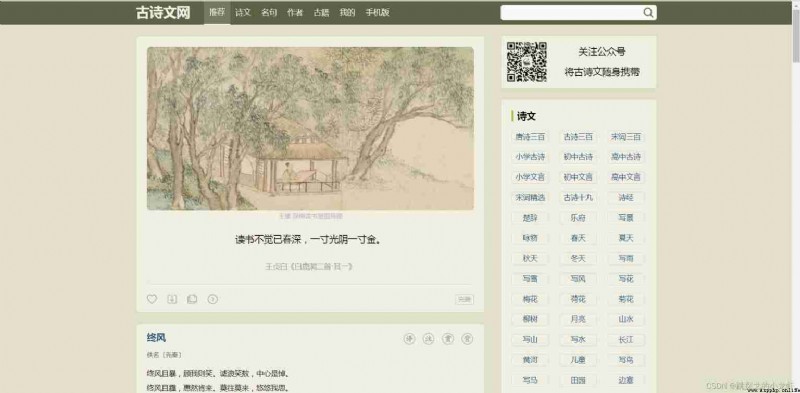Open the 古诗十九 tag
The height and width of the screenshot is (393, 800).
tap(578, 198)
